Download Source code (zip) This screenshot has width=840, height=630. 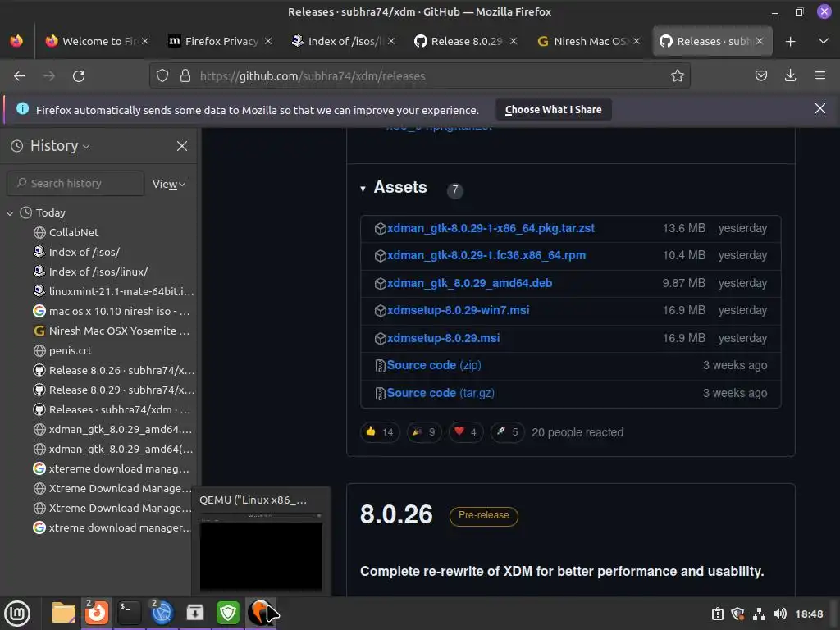coord(434,365)
